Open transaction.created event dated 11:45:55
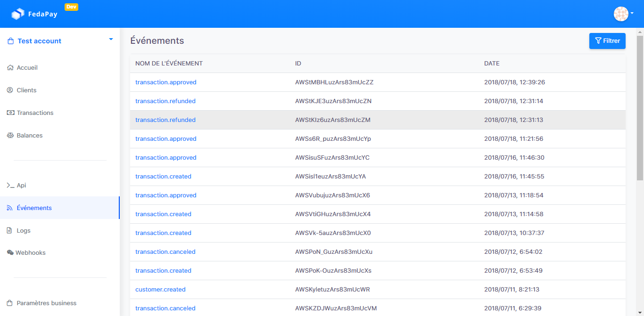This screenshot has height=316, width=644. [163, 176]
